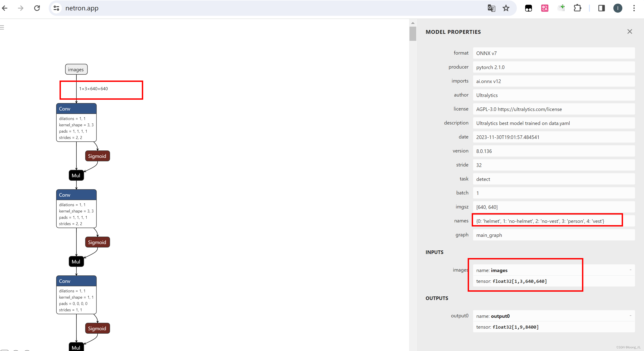Image resolution: width=644 pixels, height=351 pixels.
Task: Collapse the images input details
Action: (x=630, y=270)
